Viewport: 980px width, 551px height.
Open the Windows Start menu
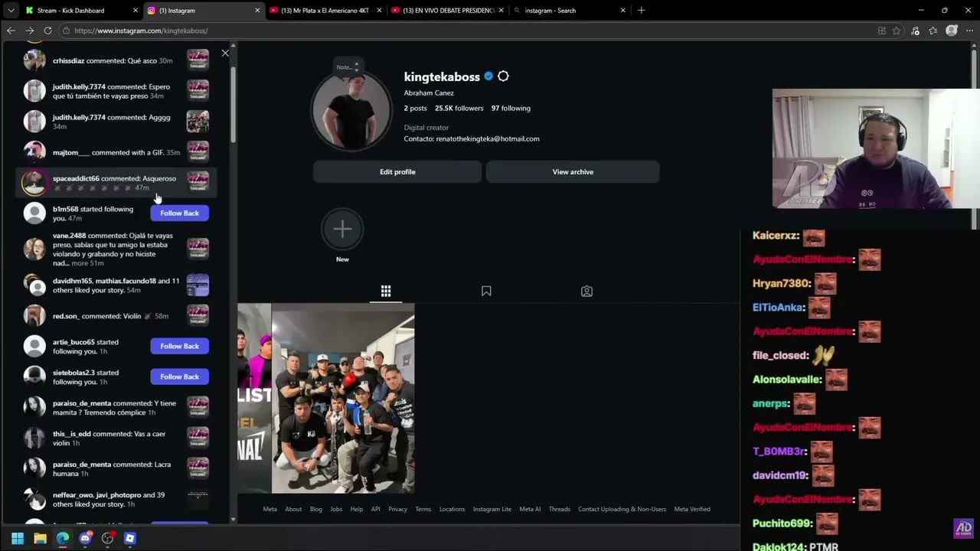coord(18,538)
